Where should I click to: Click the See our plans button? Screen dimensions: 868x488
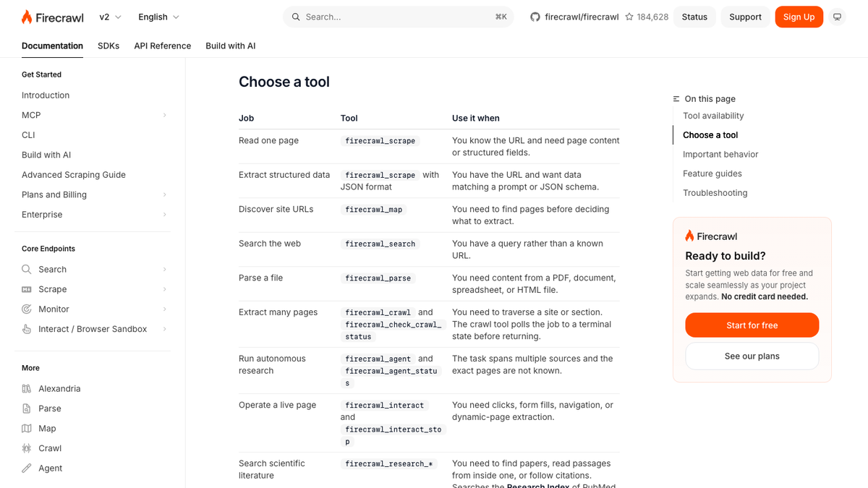[752, 356]
